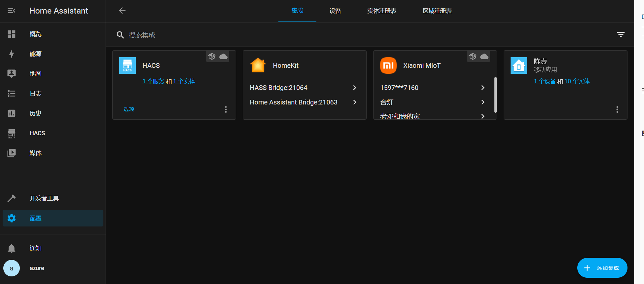Image resolution: width=644 pixels, height=284 pixels.
Task: Open the HACS card three-dot menu
Action: click(x=226, y=109)
